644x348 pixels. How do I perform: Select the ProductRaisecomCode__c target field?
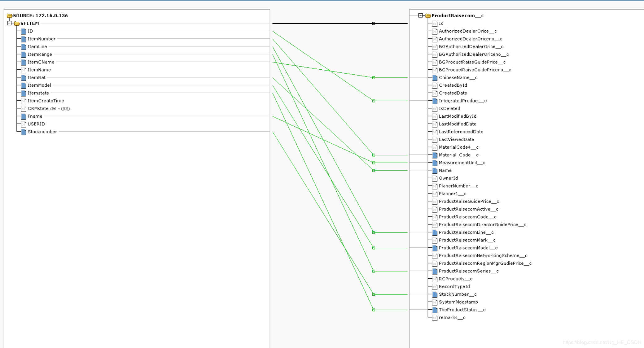[x=467, y=217]
